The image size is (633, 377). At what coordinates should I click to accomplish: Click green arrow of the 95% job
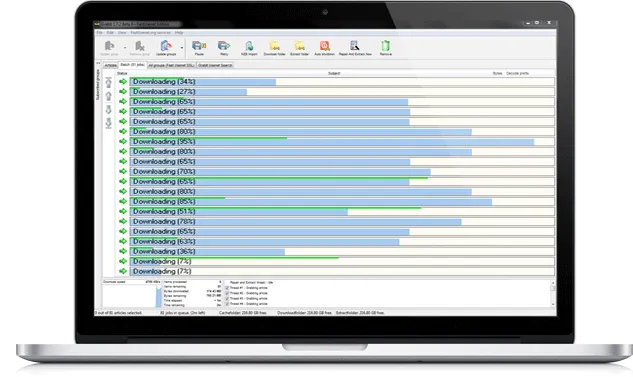coord(123,142)
